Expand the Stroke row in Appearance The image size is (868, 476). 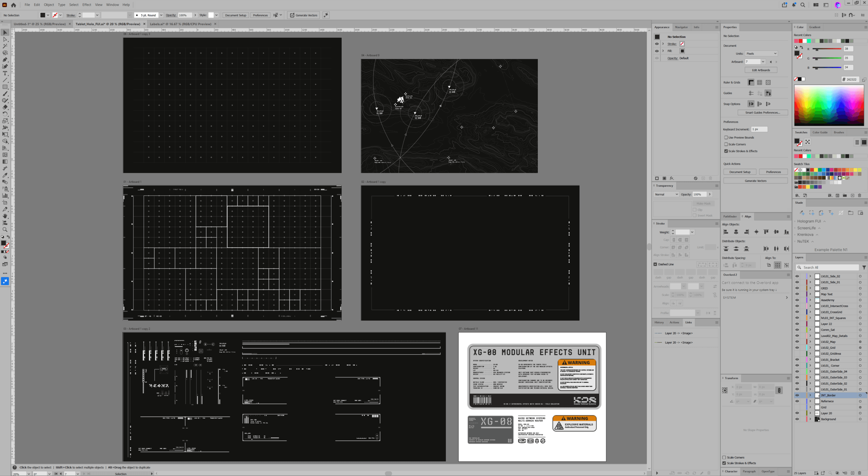(663, 44)
